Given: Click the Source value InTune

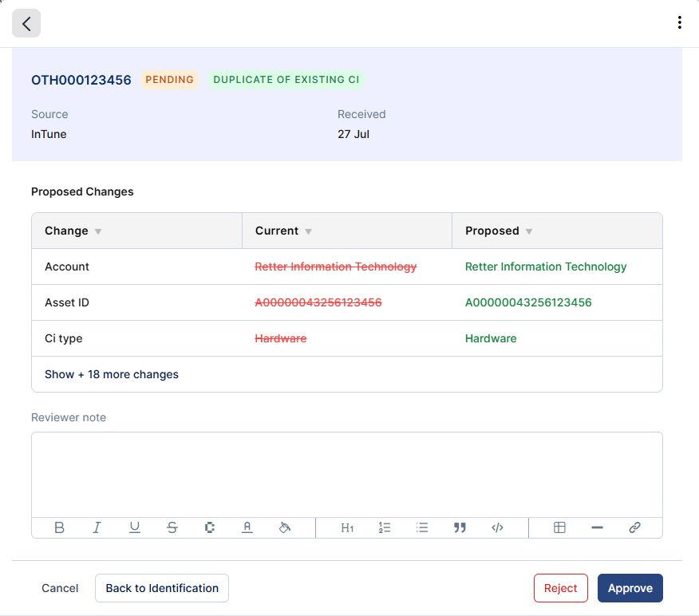Looking at the screenshot, I should [x=49, y=134].
